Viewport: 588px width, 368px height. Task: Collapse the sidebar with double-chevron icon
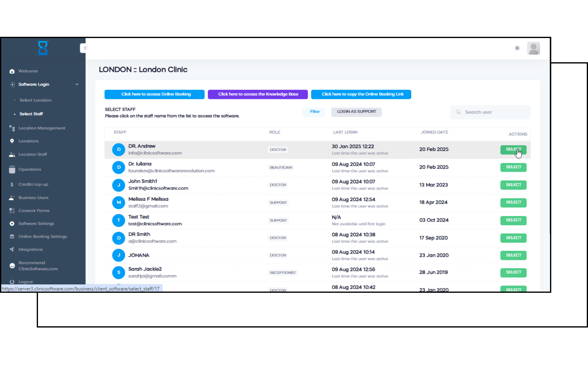click(85, 48)
